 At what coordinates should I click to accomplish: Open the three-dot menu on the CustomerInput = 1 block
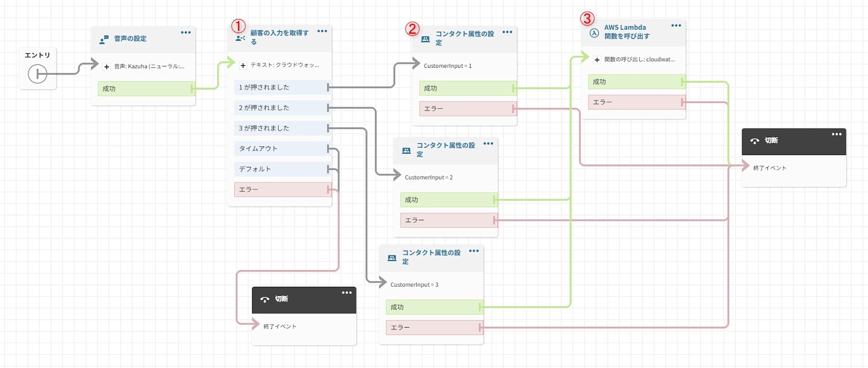pyautogui.click(x=507, y=32)
